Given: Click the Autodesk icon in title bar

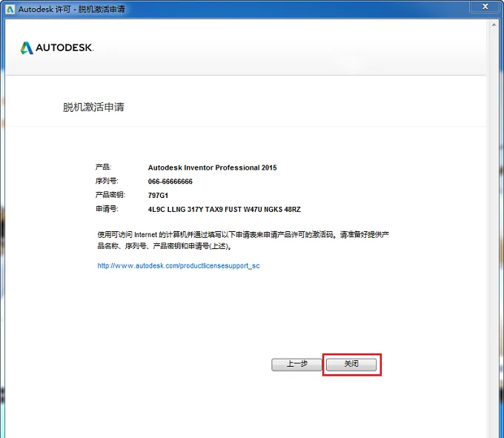Looking at the screenshot, I should pos(10,9).
